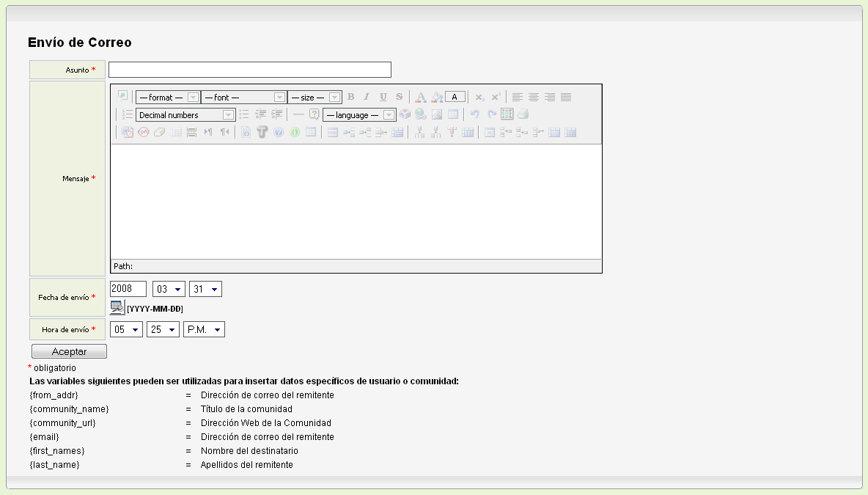
Task: Align text right
Action: pyautogui.click(x=550, y=97)
